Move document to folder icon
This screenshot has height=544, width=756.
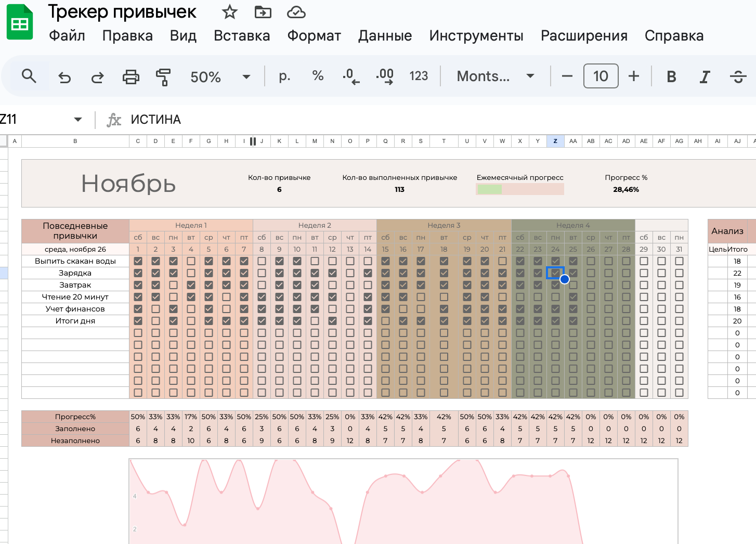point(263,12)
